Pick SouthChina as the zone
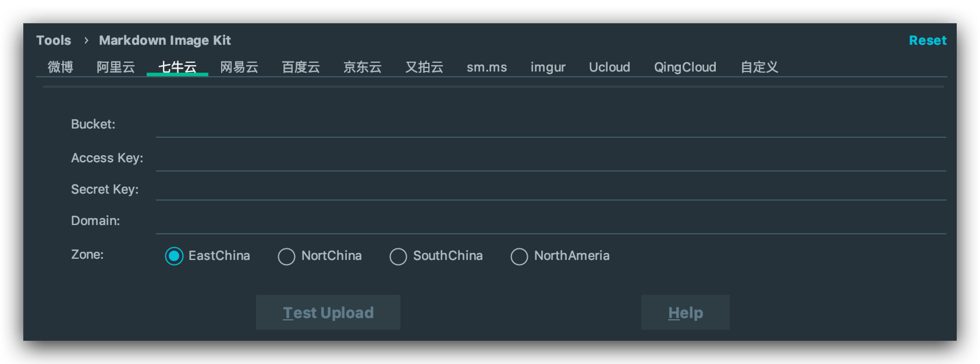Screen dimensions: 980x364 (x=398, y=256)
